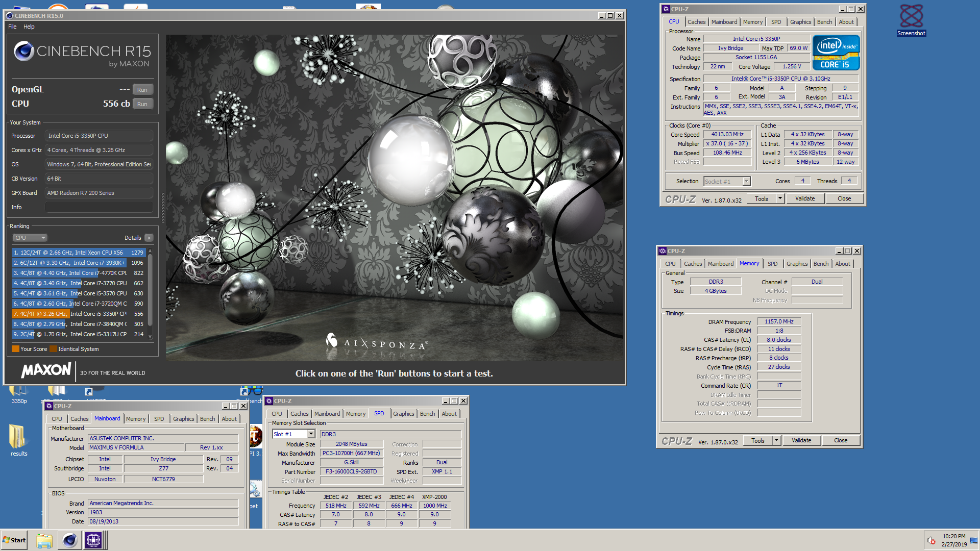Click the Cinebench rendered scene viewport
980x551 pixels.
point(394,198)
